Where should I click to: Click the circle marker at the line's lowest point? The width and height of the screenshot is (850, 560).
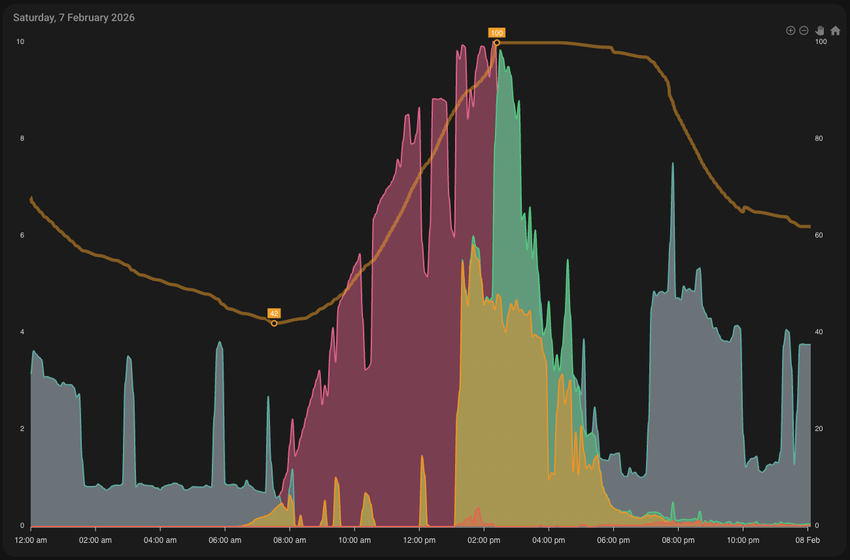click(x=274, y=323)
